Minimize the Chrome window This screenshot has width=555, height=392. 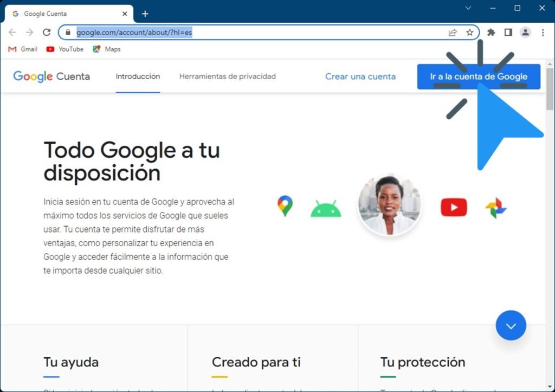click(x=493, y=8)
